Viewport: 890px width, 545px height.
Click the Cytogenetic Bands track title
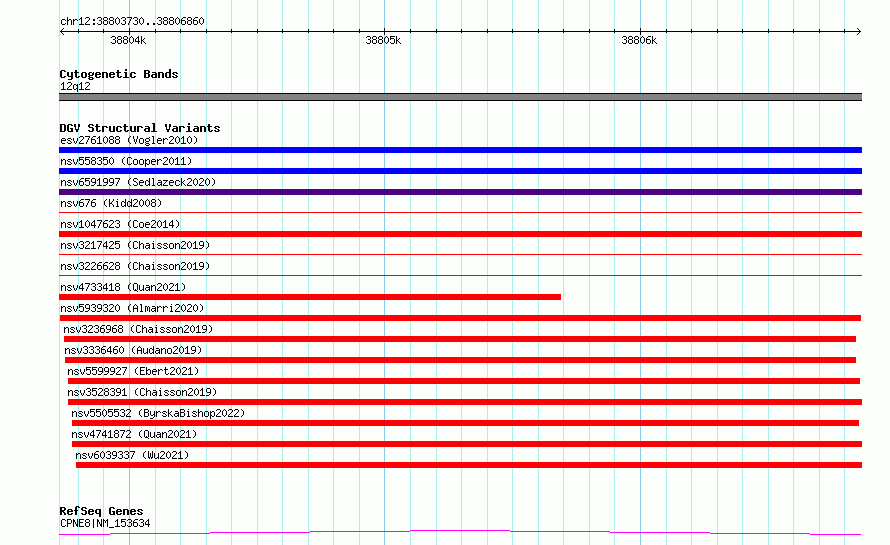click(x=119, y=74)
